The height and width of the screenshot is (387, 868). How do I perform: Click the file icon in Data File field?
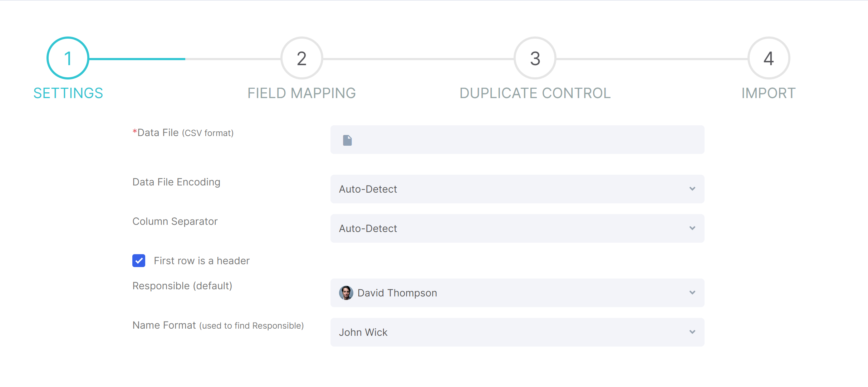pyautogui.click(x=347, y=140)
